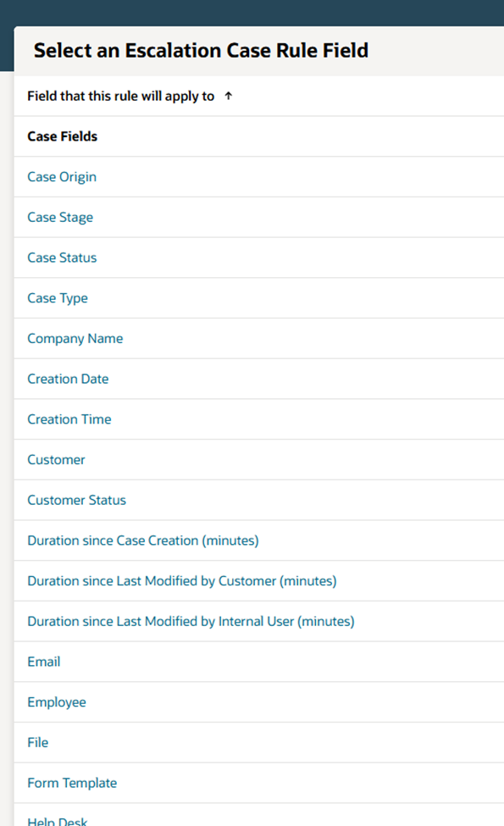Choose the Creation Time field
The width and height of the screenshot is (504, 826).
(x=69, y=419)
